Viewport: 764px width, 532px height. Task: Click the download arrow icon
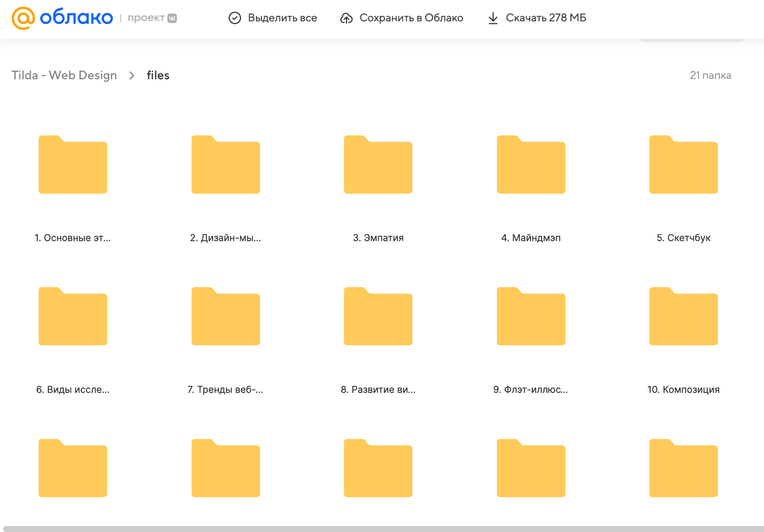493,18
